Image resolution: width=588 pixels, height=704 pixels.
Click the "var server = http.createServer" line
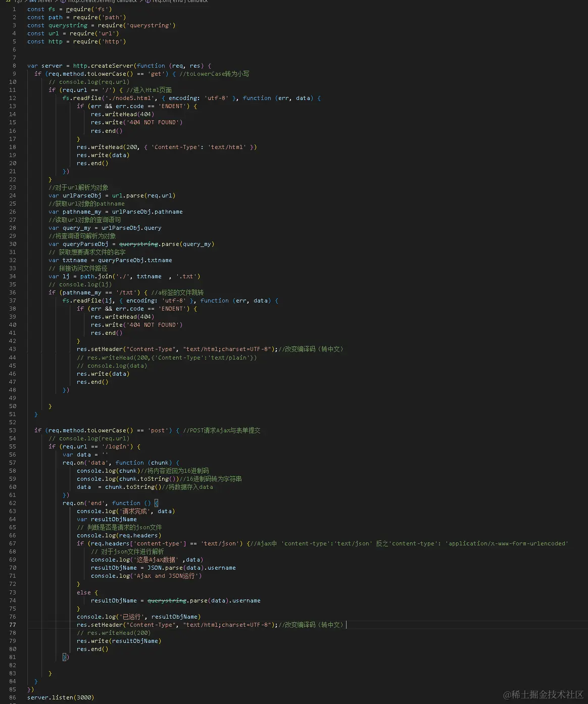[119, 66]
